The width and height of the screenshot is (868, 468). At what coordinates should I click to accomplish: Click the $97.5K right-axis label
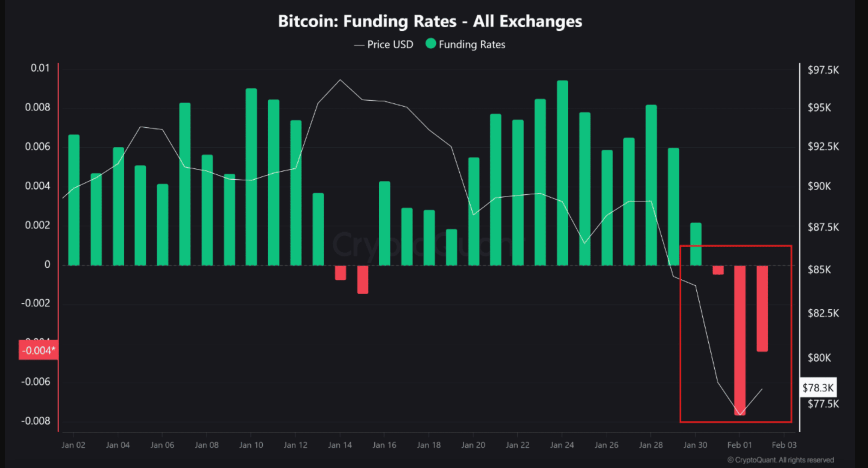[x=823, y=70]
